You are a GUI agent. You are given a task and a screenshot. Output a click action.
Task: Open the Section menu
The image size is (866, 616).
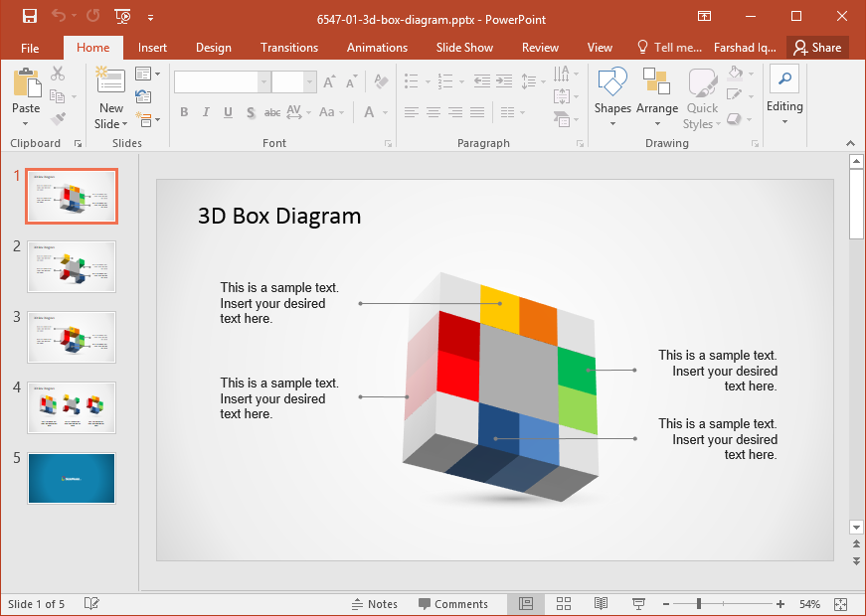pos(147,119)
